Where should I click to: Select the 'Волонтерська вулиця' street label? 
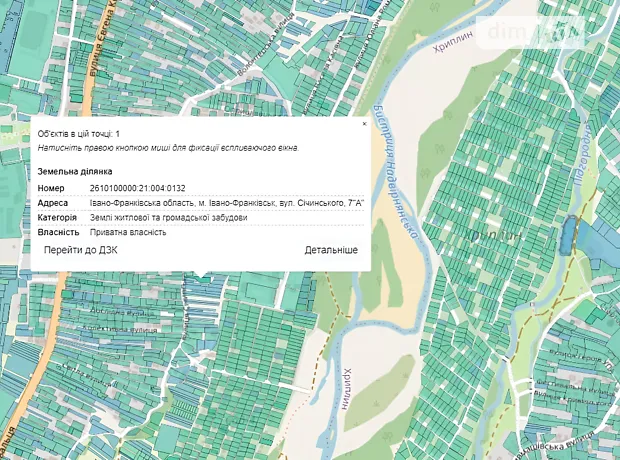coord(267,44)
